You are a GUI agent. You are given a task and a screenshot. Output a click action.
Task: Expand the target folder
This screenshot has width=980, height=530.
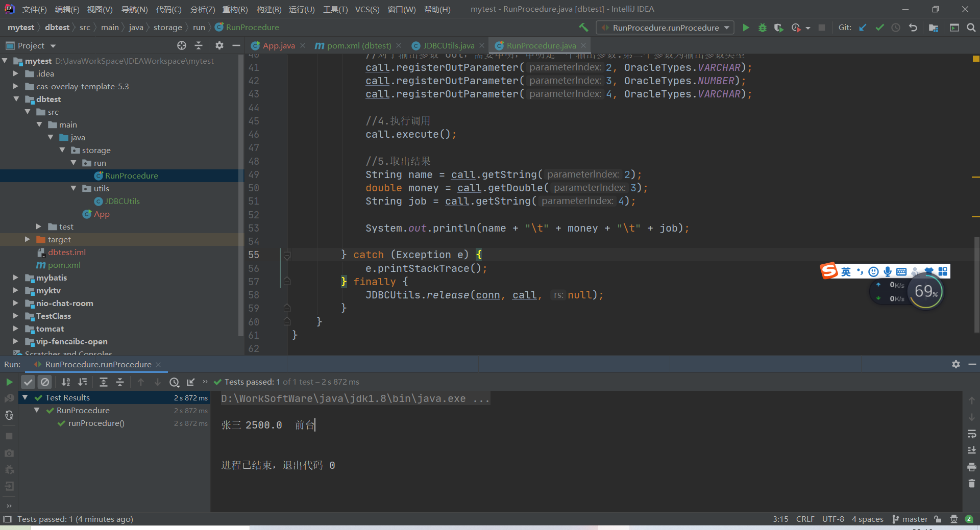pyautogui.click(x=27, y=239)
